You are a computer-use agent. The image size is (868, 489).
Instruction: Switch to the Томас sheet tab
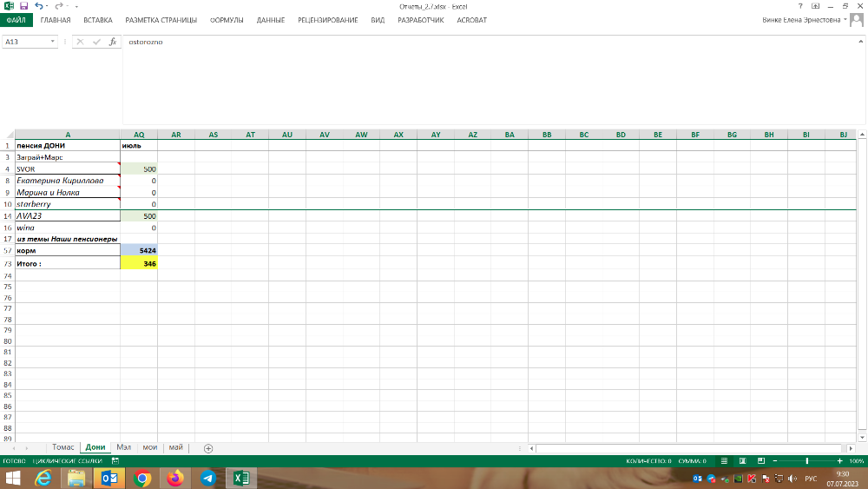point(63,448)
